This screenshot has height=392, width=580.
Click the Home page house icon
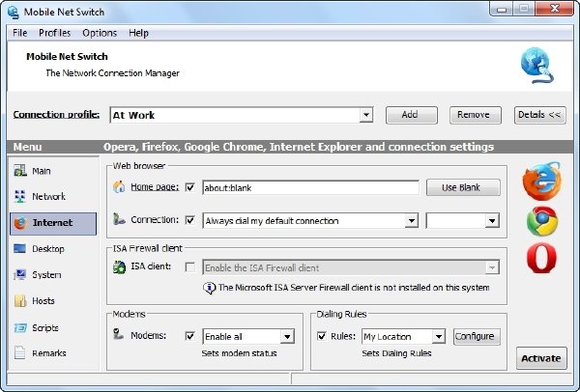[x=119, y=187]
